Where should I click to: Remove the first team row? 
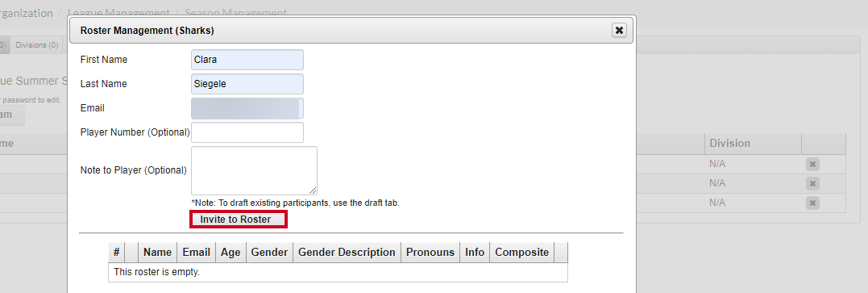click(812, 165)
